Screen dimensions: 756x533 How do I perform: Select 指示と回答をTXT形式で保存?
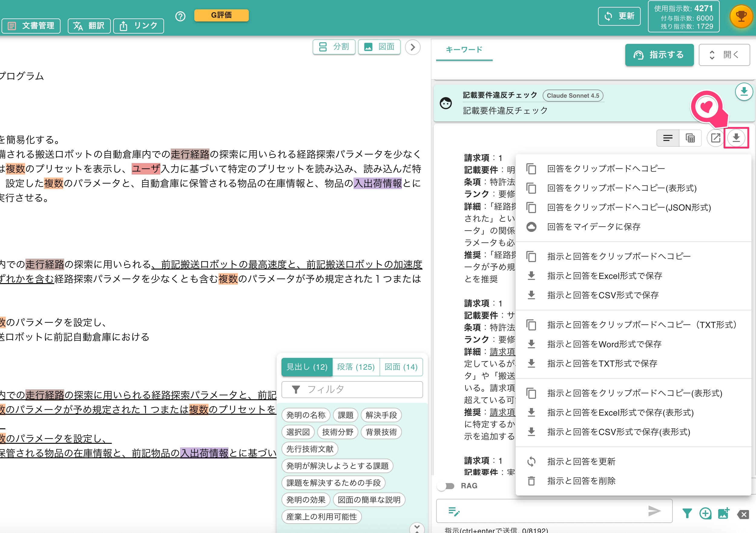pyautogui.click(x=633, y=364)
